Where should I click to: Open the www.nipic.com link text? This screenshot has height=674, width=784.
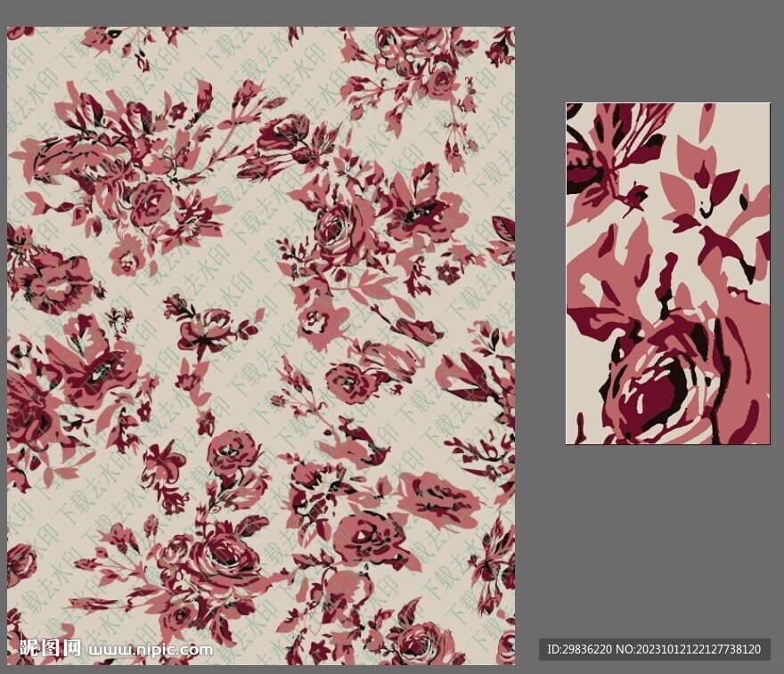point(152,649)
